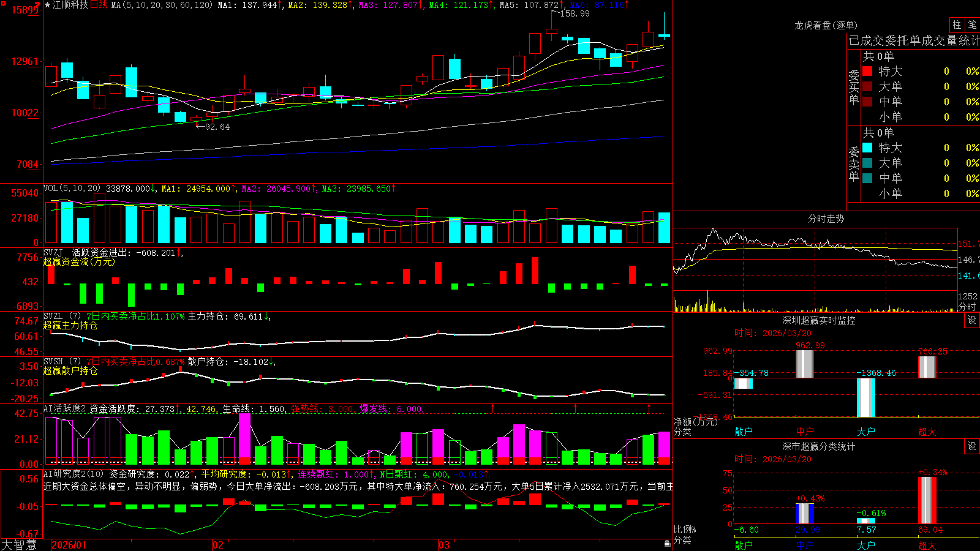This screenshot has height=551, width=980.
Task: Select the SVSH (7) indicator label
Action: (x=62, y=362)
